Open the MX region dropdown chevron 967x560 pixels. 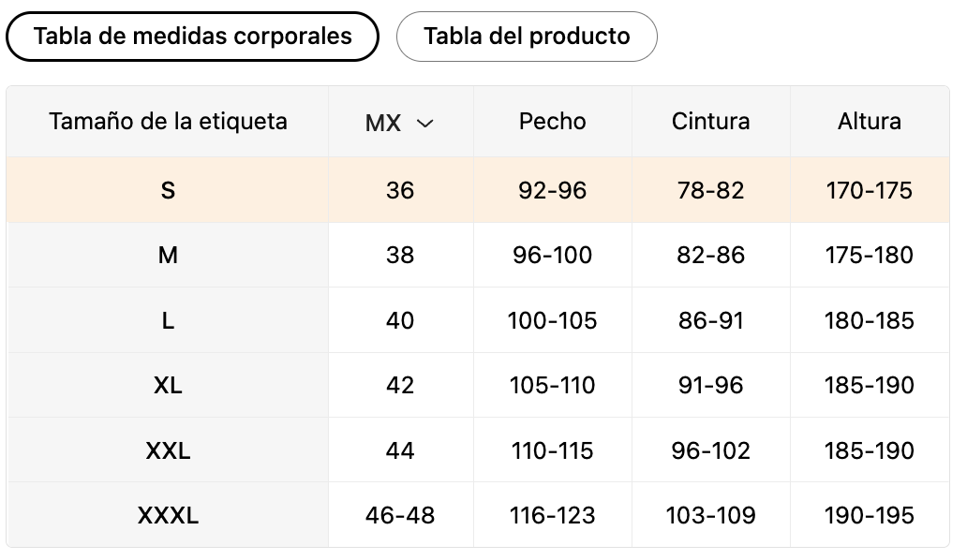pyautogui.click(x=424, y=124)
